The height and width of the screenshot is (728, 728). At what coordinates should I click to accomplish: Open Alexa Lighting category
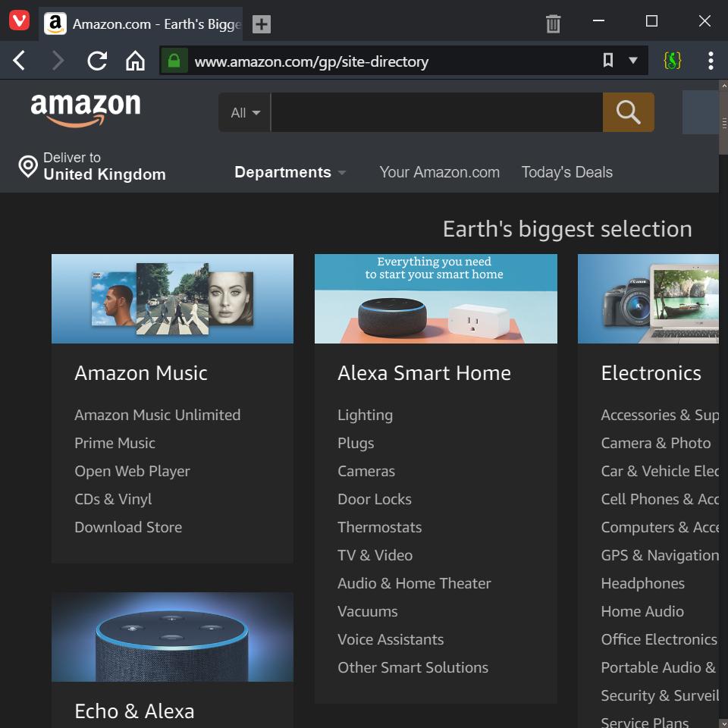point(365,415)
